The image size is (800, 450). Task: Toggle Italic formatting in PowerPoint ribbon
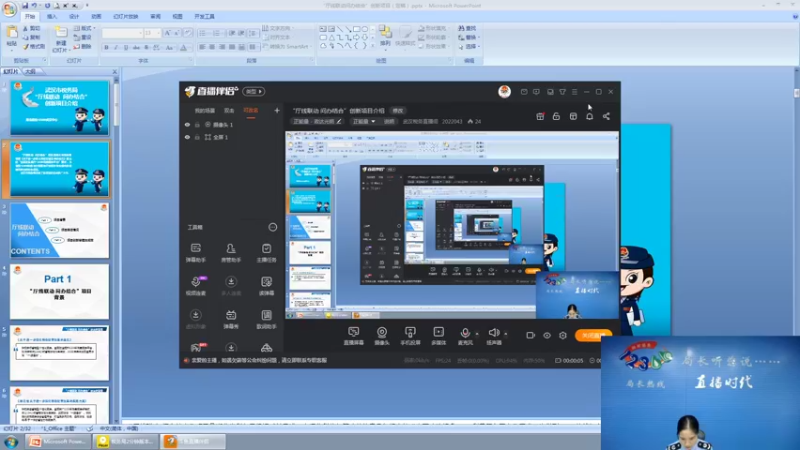click(116, 47)
